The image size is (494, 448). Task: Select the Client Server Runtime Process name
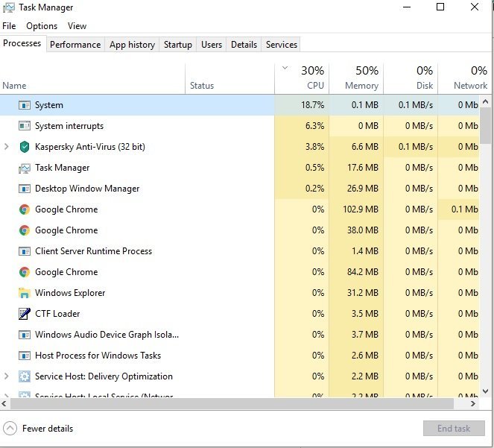coord(94,251)
